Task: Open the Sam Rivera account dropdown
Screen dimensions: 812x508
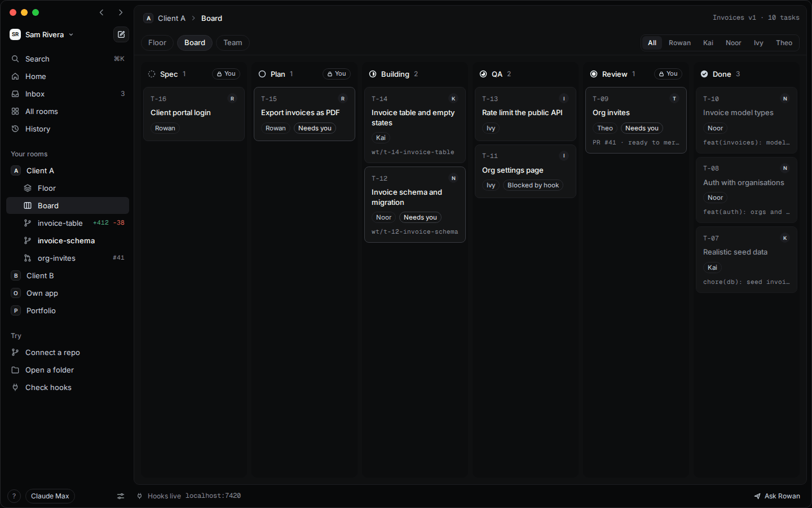Action: 42,34
